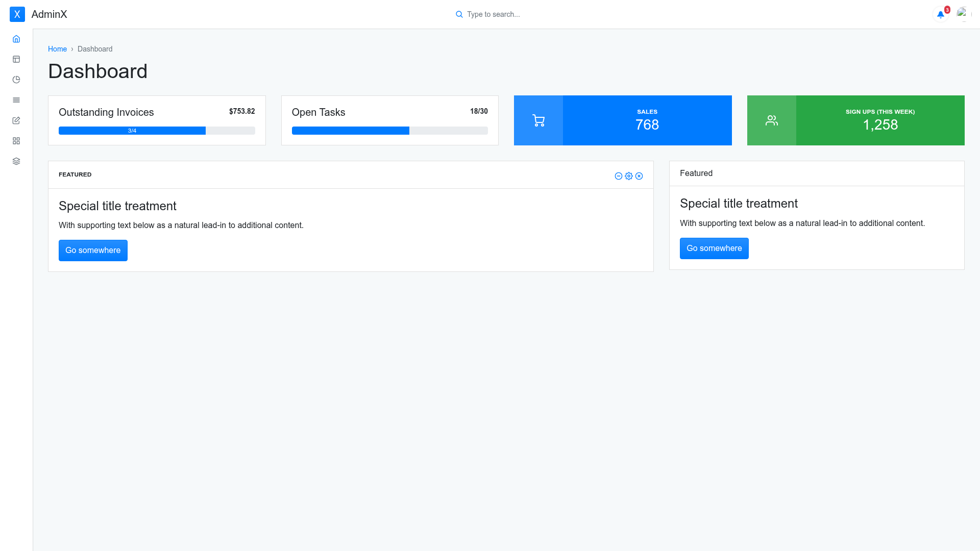Screen dimensions: 980x551
Task: Click the search magnifier icon
Action: [459, 14]
